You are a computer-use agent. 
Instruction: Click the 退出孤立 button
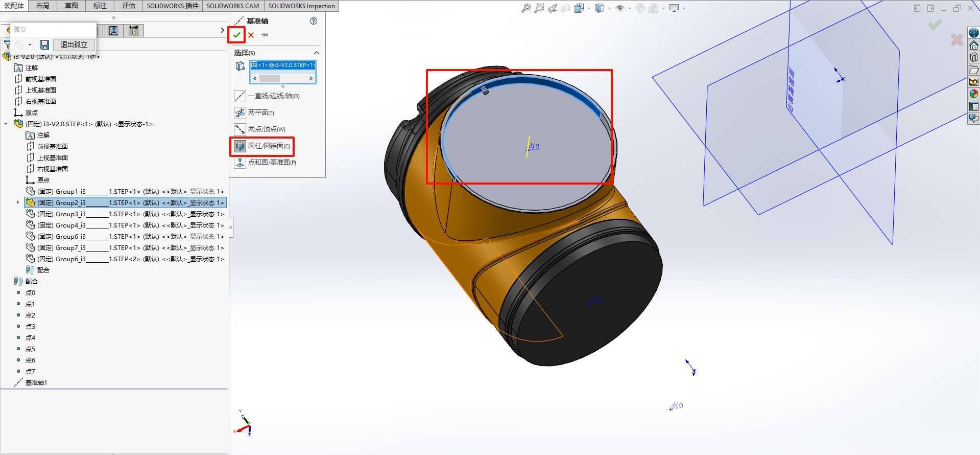click(74, 45)
